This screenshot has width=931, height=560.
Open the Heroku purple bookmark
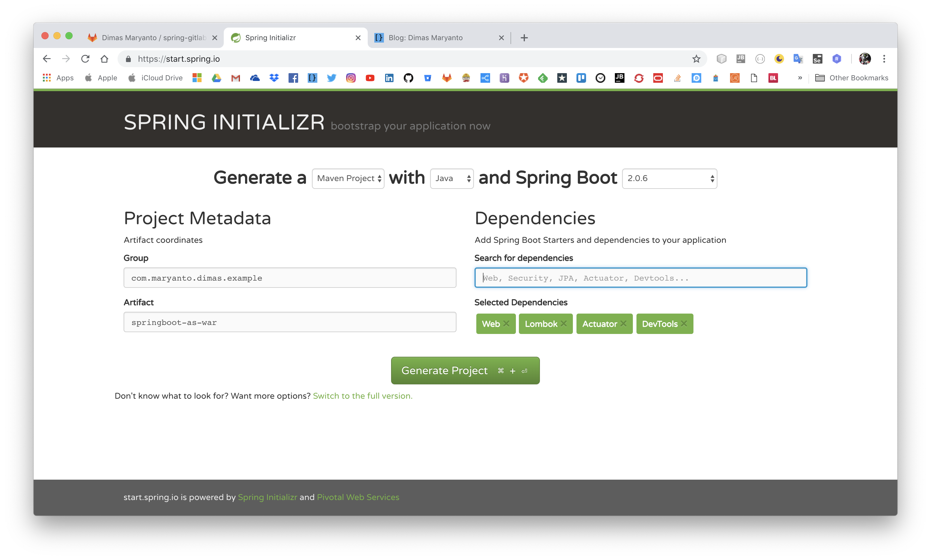pyautogui.click(x=504, y=78)
